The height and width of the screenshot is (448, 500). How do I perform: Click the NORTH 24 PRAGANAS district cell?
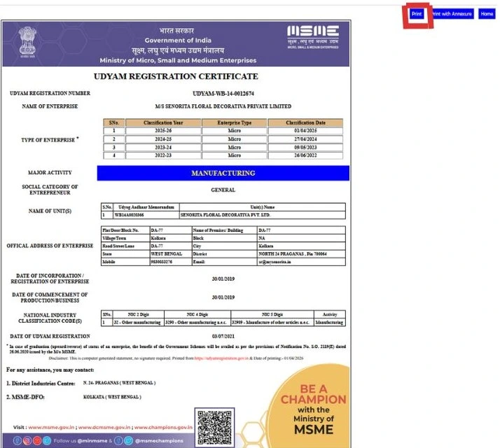pos(301,254)
